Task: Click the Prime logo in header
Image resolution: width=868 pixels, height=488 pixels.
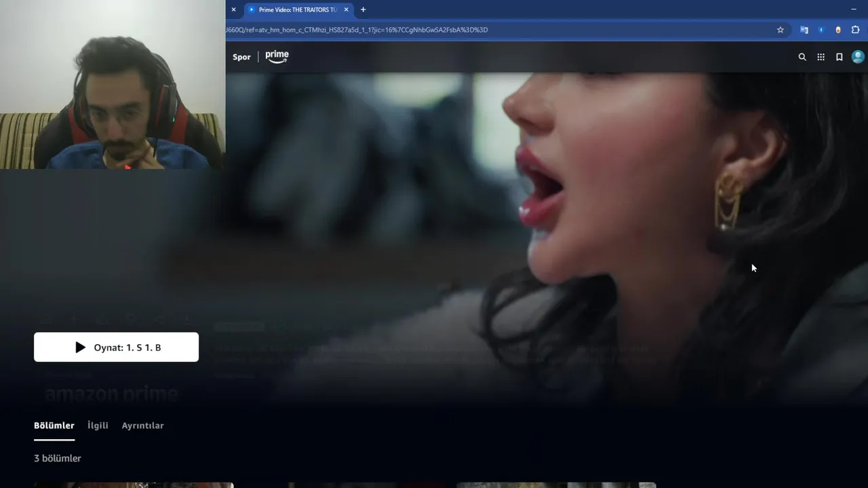Action: (277, 57)
